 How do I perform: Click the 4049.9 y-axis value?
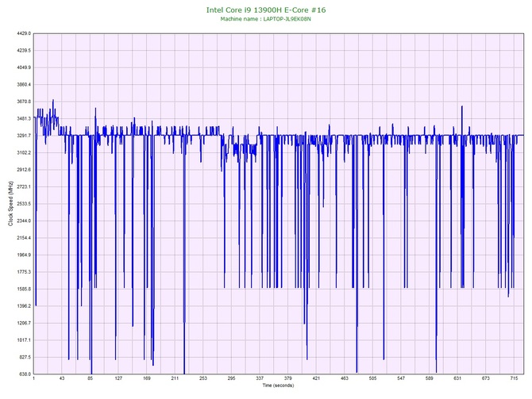[x=24, y=67]
